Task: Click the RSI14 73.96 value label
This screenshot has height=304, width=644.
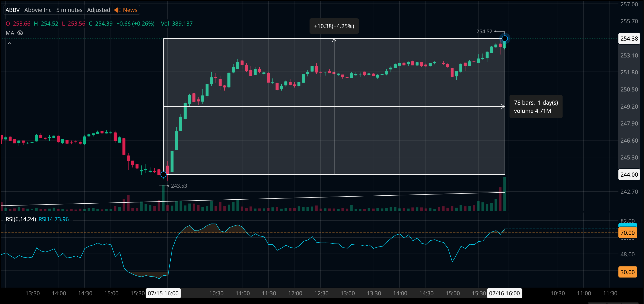Action: coord(54,219)
